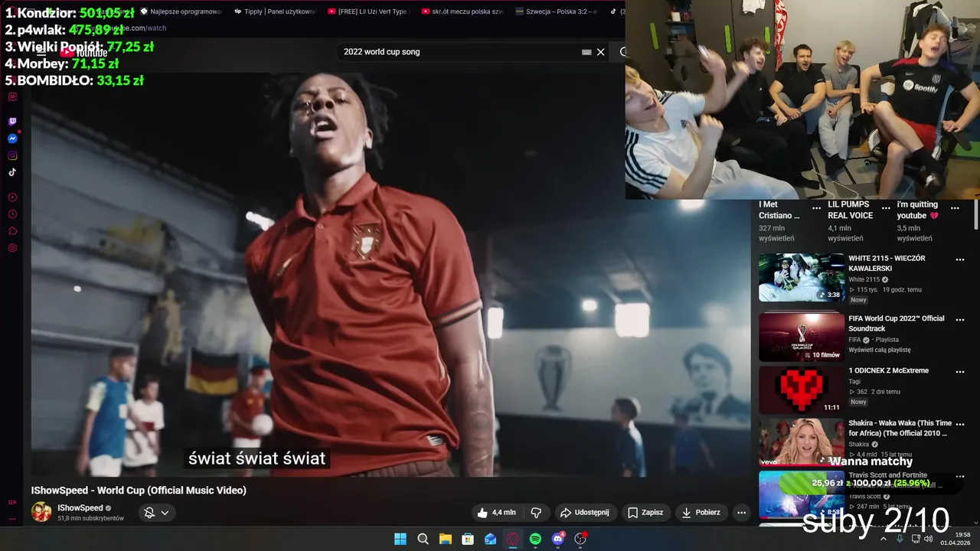Open notification bell dropdown for IShowSpeed

pyautogui.click(x=156, y=513)
